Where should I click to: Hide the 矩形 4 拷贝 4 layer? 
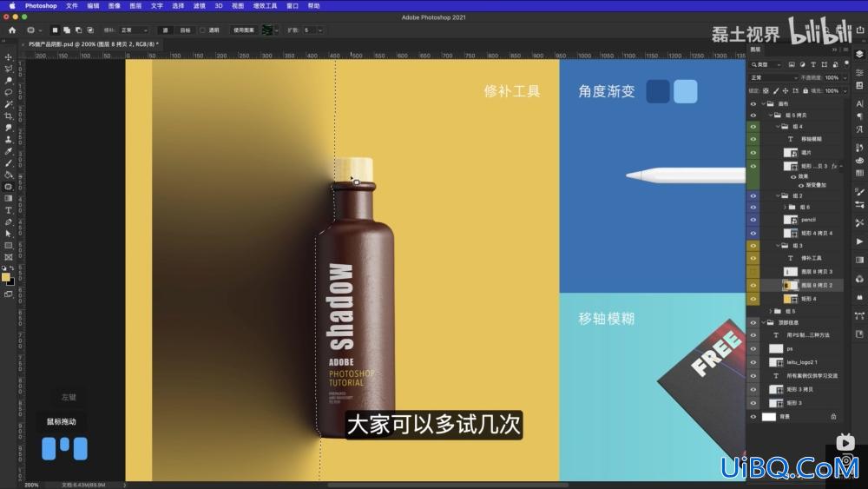tap(753, 233)
